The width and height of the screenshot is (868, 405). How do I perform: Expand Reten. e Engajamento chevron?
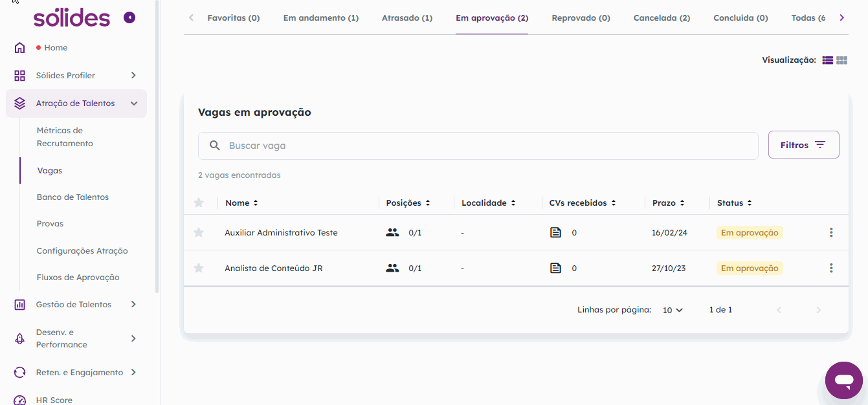(133, 373)
